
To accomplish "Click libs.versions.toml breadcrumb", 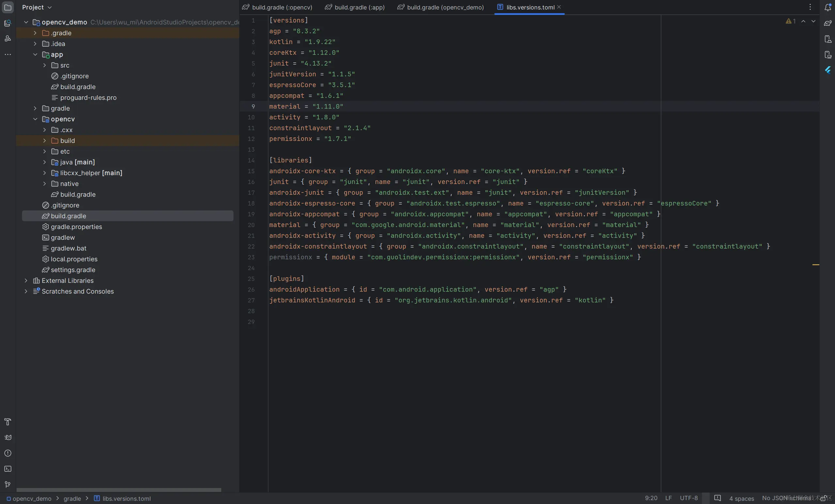I will [x=122, y=498].
